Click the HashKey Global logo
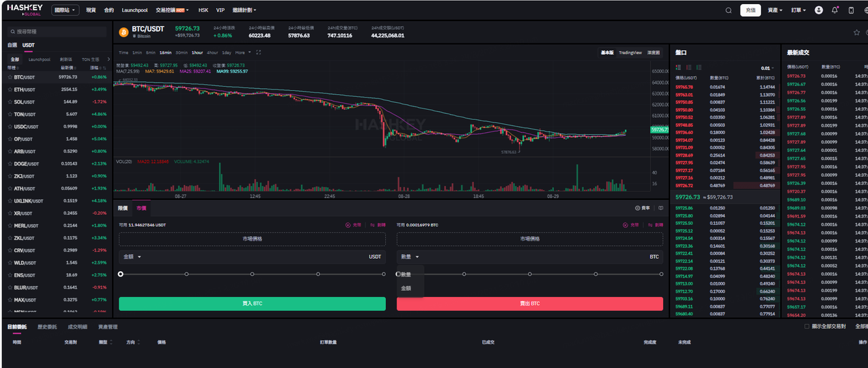 pos(25,10)
